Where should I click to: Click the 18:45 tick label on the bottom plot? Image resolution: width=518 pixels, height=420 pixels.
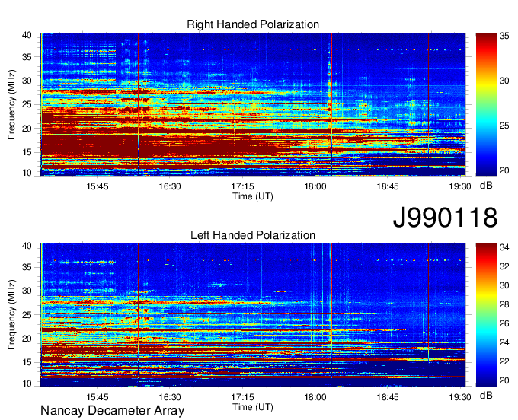[x=388, y=397]
